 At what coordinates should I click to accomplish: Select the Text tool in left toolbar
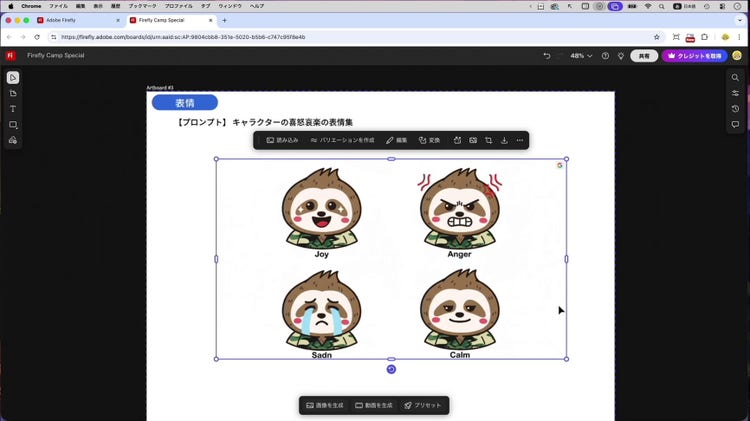click(12, 109)
